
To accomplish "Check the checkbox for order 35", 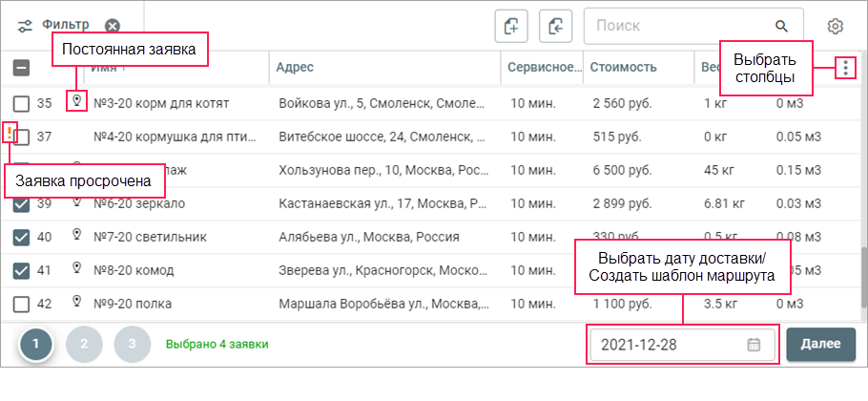I will click(22, 102).
